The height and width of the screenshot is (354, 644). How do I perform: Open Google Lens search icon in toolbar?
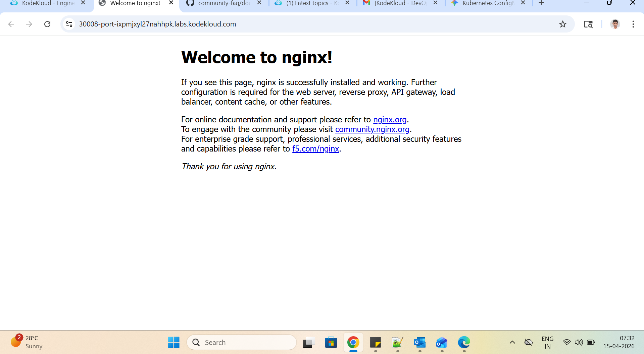tap(588, 24)
